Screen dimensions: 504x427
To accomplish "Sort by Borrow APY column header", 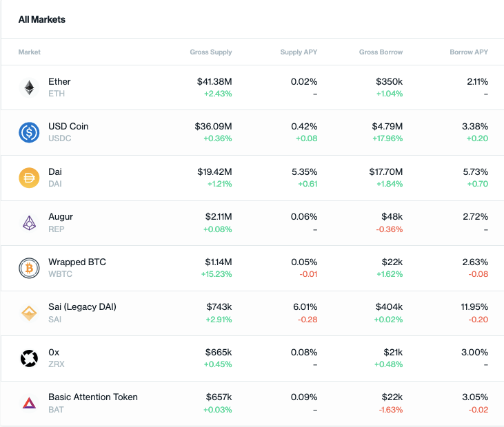I will (x=469, y=52).
